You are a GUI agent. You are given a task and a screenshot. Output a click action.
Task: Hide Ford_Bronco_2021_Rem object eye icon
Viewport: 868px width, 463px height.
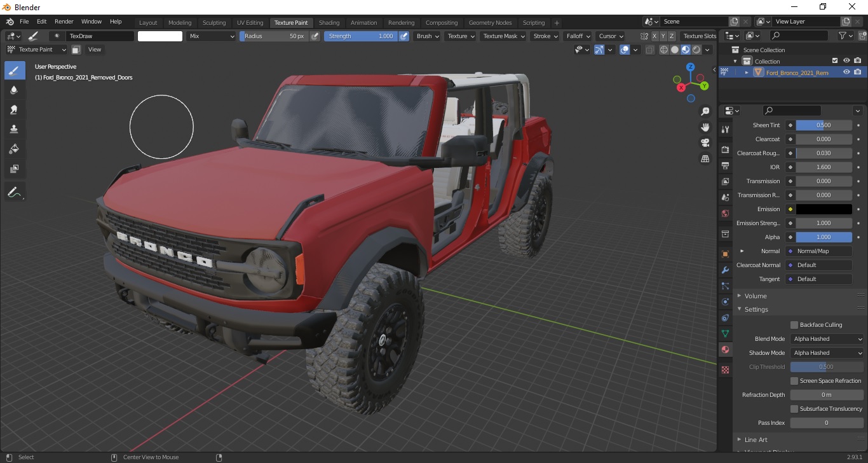[x=846, y=73]
